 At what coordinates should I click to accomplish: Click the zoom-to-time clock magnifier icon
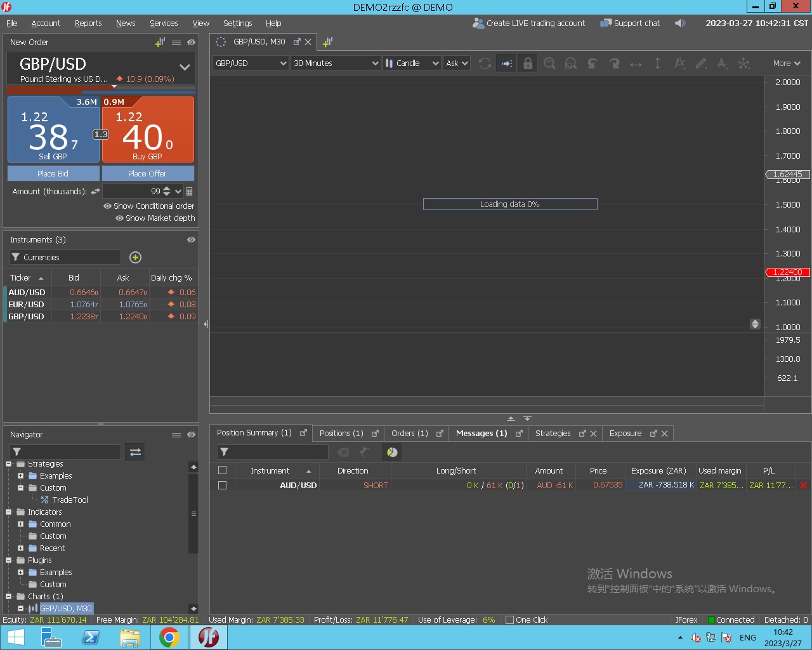[x=549, y=63]
